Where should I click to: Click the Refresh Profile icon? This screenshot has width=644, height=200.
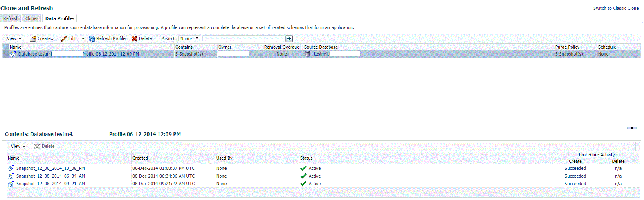(x=92, y=38)
